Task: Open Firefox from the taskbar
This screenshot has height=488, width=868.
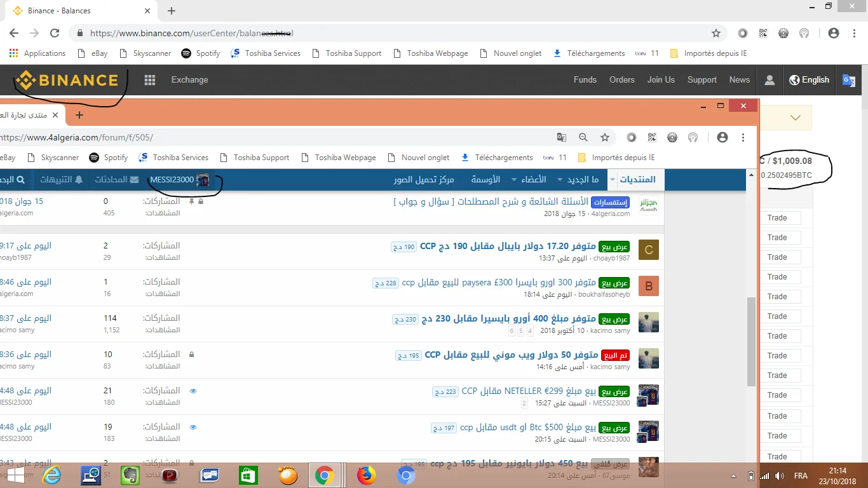Action: click(x=366, y=475)
